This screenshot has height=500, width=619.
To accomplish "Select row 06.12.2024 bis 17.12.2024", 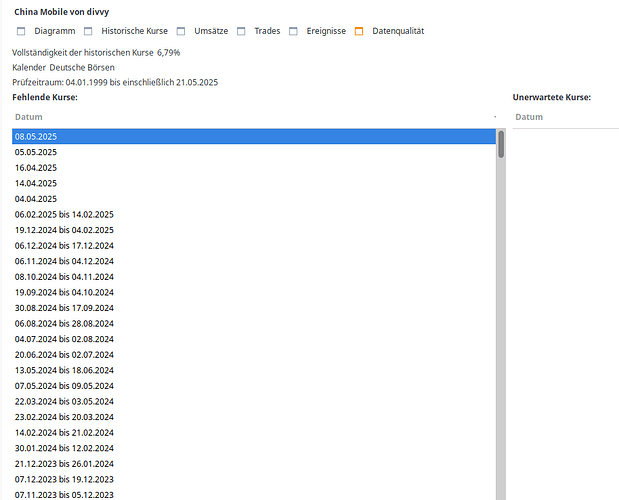I will 254,245.
